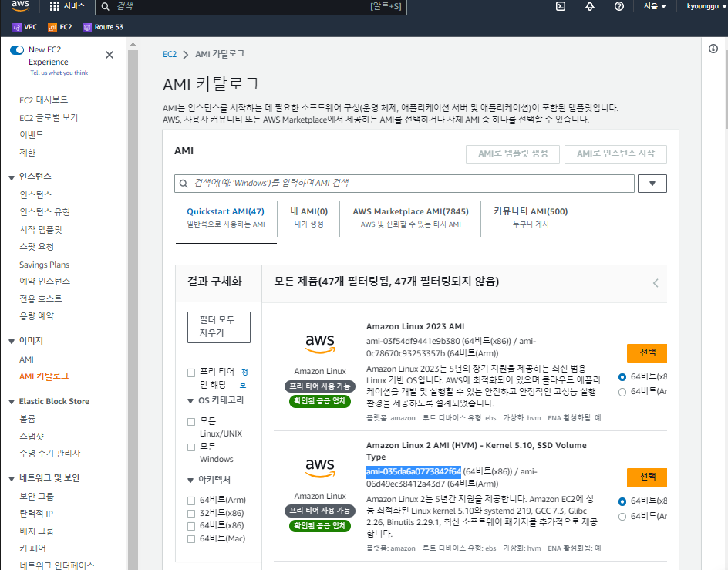This screenshot has width=728, height=570.
Task: Check 64-bit (x86) architecture filter
Action: [x=190, y=526]
